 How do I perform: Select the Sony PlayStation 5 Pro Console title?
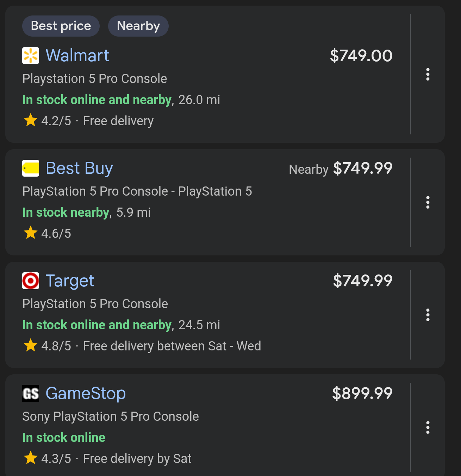coord(111,417)
